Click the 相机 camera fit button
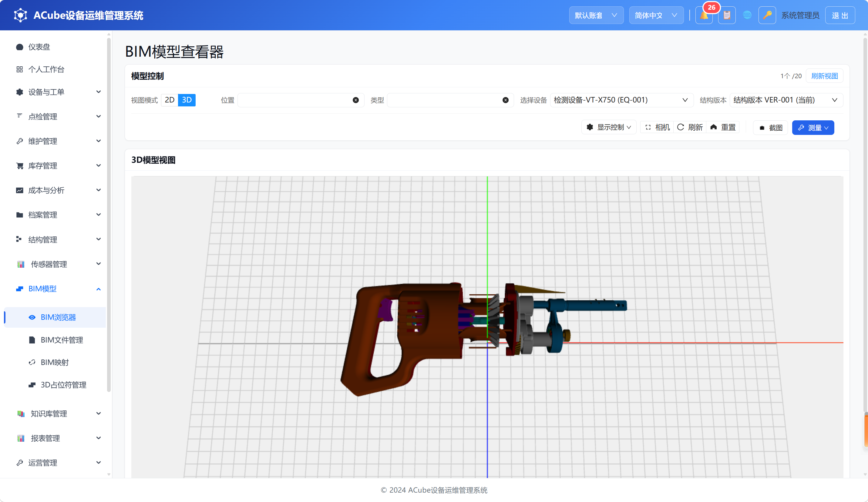 [x=657, y=127]
